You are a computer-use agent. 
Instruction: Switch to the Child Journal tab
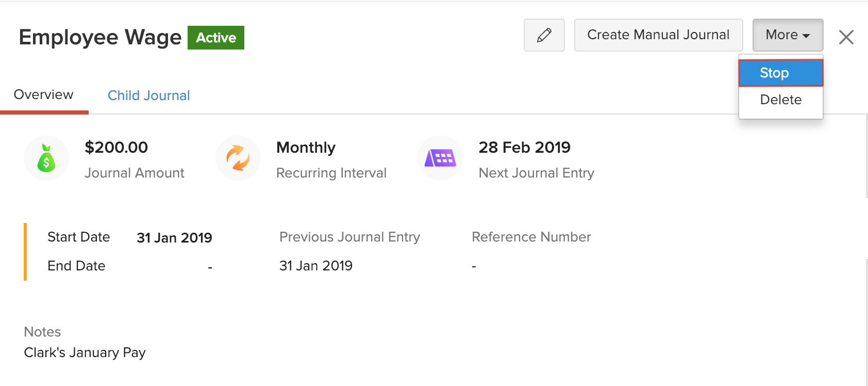coord(148,95)
